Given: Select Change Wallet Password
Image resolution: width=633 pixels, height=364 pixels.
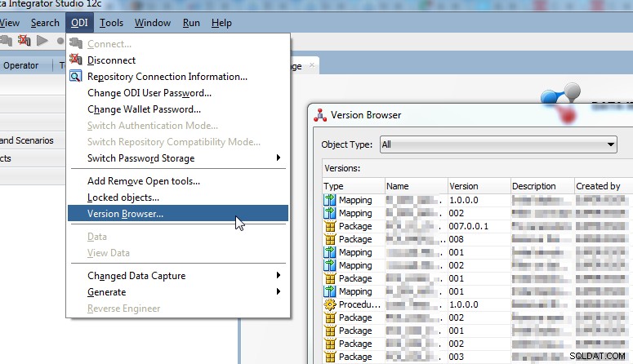Looking at the screenshot, I should point(178,109).
